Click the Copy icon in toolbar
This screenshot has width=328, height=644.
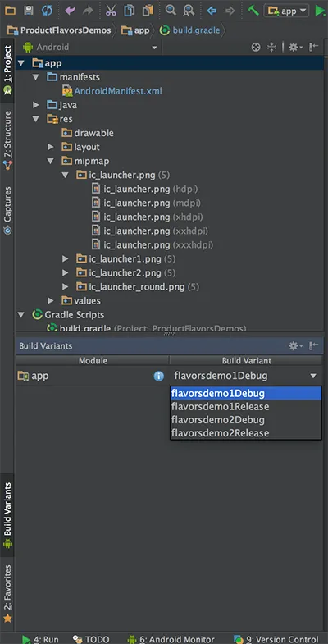pyautogui.click(x=130, y=11)
